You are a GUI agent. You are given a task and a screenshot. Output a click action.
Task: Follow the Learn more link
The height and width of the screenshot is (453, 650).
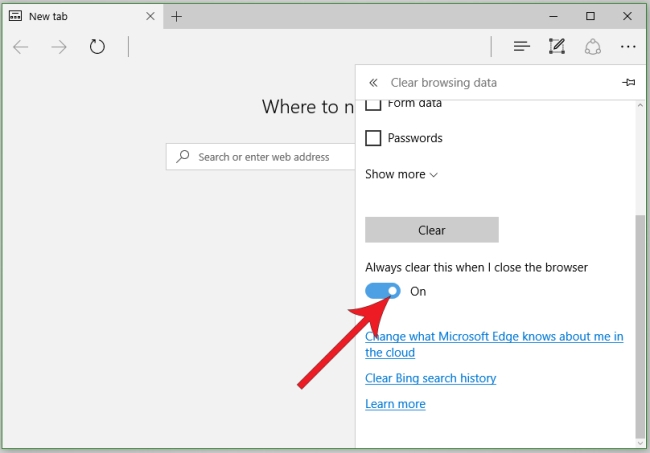(395, 404)
